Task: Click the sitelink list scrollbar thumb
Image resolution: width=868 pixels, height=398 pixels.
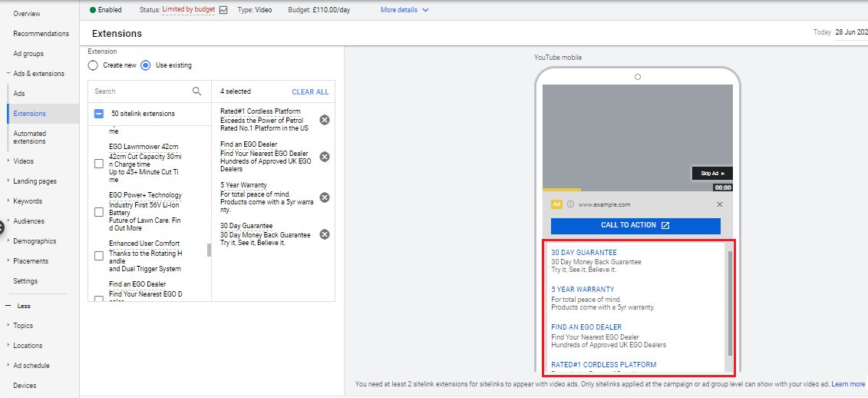Action: [209, 250]
